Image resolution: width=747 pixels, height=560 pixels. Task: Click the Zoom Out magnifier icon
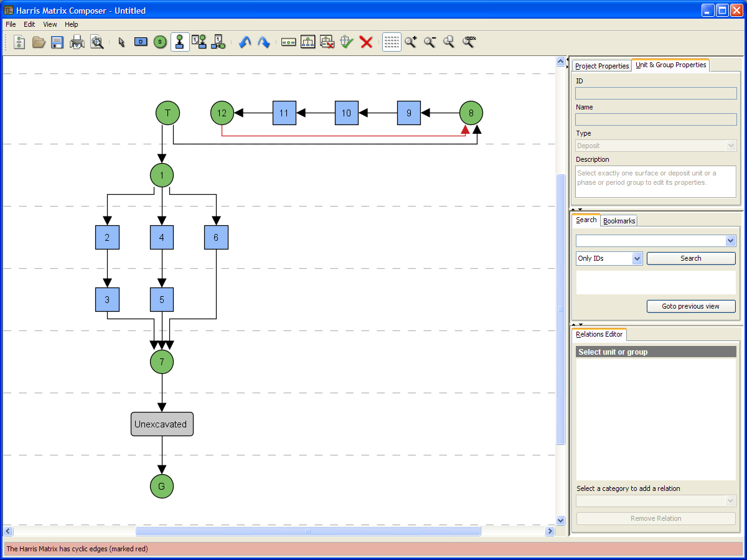pyautogui.click(x=430, y=42)
